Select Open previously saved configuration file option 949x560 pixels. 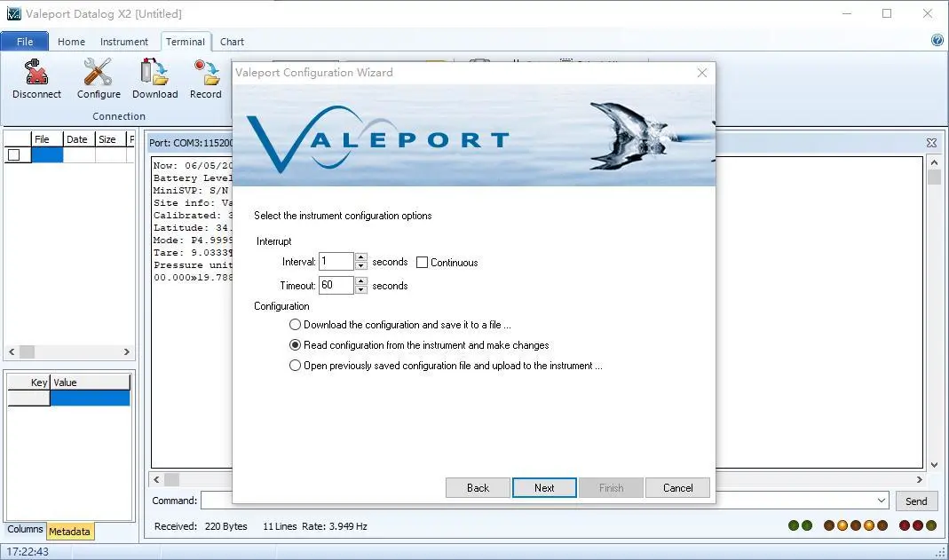point(295,366)
